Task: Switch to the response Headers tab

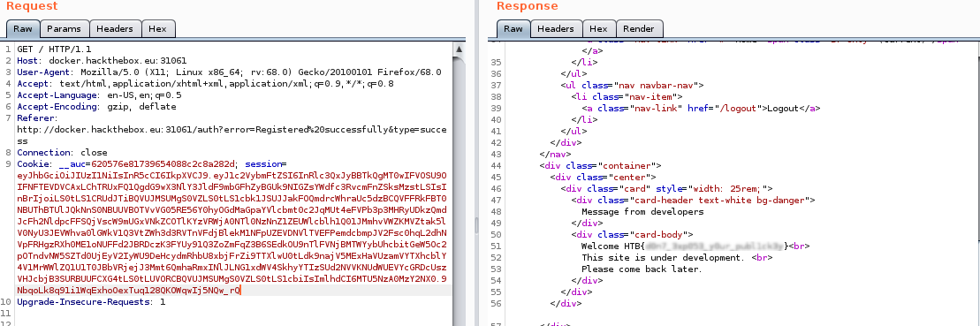Action: tap(556, 29)
